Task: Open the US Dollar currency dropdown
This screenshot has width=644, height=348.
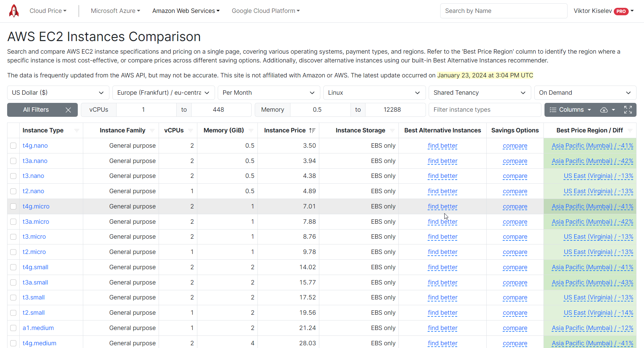Action: (58, 93)
